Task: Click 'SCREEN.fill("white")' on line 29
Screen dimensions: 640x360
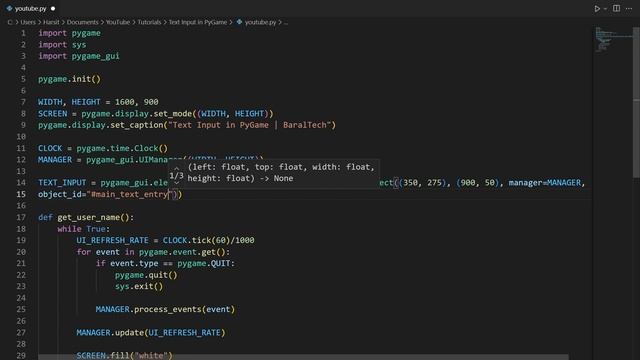Action: [x=124, y=356]
